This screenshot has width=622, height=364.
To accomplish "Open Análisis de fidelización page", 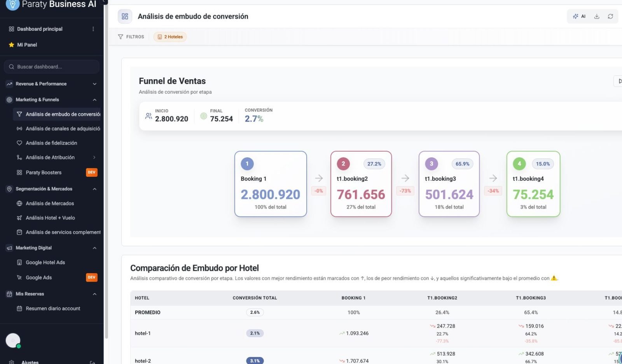I will [56, 143].
